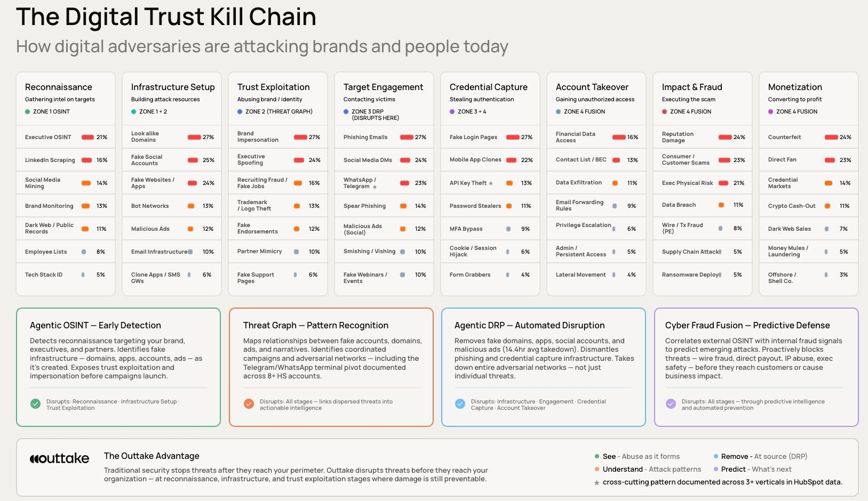Click the orange checkmark in Threat Graph card

(249, 404)
